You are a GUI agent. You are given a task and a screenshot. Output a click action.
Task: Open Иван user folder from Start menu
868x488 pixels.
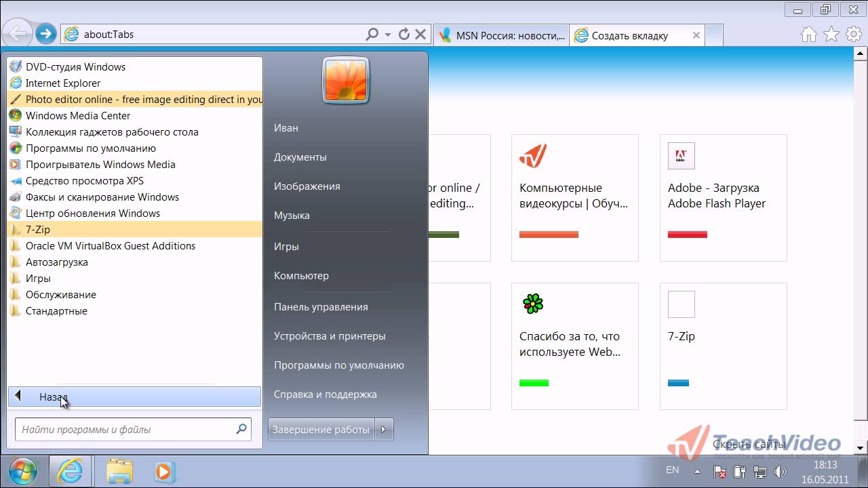pyautogui.click(x=285, y=127)
